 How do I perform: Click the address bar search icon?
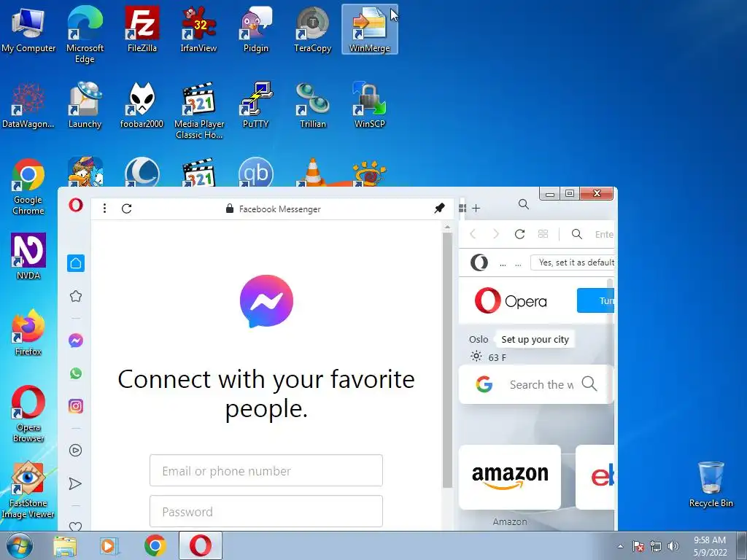(x=577, y=234)
